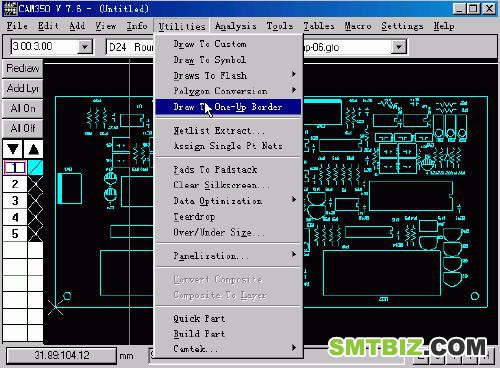Expand Polygon Conversion submenu arrow
Image resolution: width=500 pixels, height=368 pixels.
click(293, 90)
